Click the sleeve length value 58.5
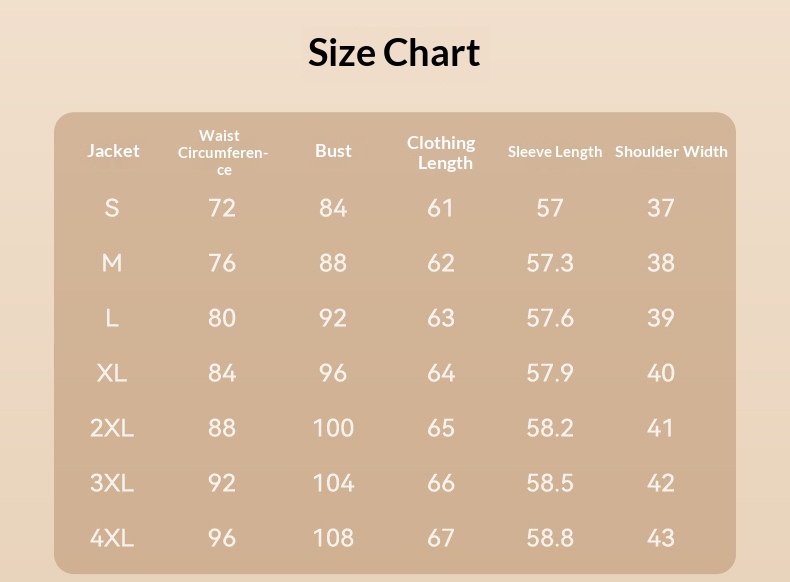Screen dimensions: 790x582 coord(550,483)
